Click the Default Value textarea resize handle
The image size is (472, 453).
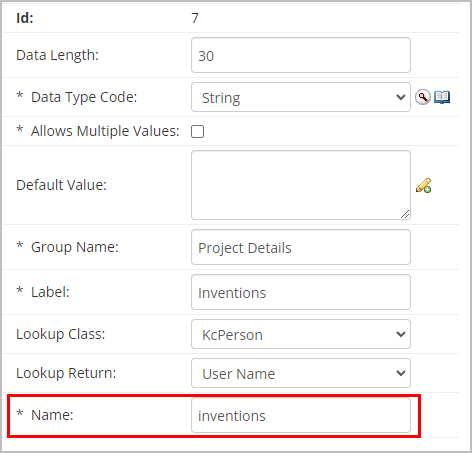coord(405,214)
